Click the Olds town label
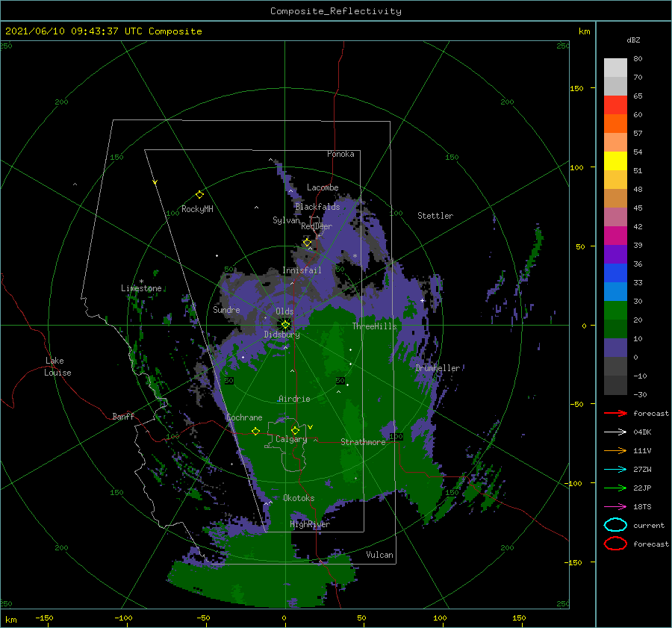Screen dimensions: 672x628 pyautogui.click(x=284, y=311)
